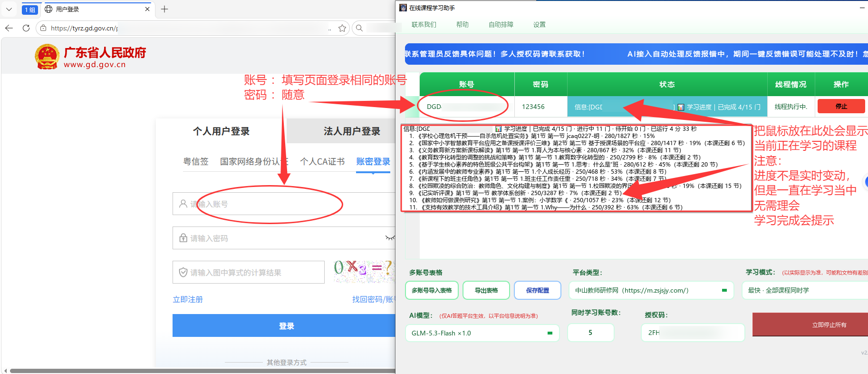Click the 广东省人民政府 emblem logo
This screenshot has height=374, width=868.
click(47, 57)
